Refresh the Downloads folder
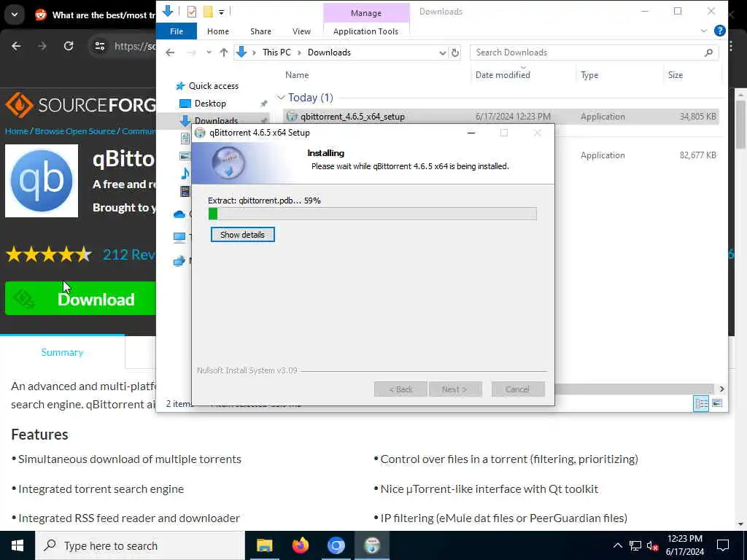Screen dimensions: 747x560 coord(455,52)
